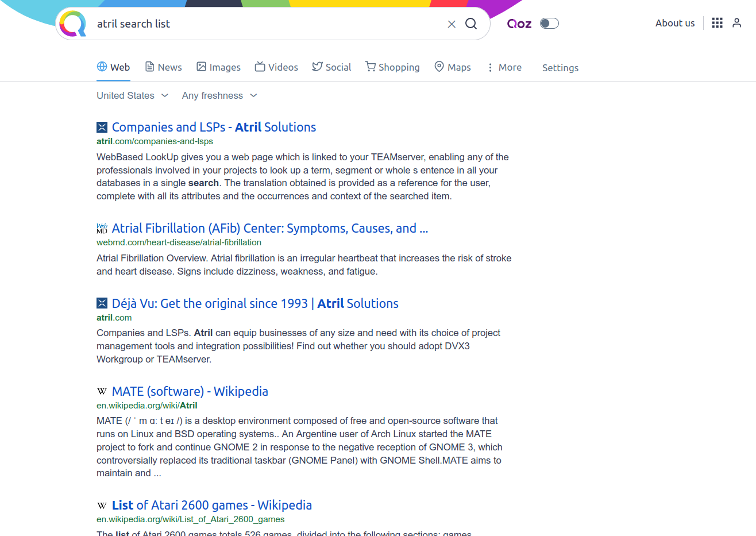Open Companies and LSPs - Atril Solutions result
Image resolution: width=756 pixels, height=536 pixels.
point(214,127)
